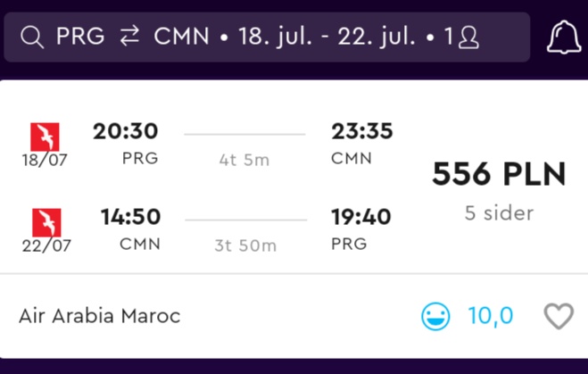Tap the swap arrows between PRG and CMN
This screenshot has width=588, height=374.
[129, 37]
